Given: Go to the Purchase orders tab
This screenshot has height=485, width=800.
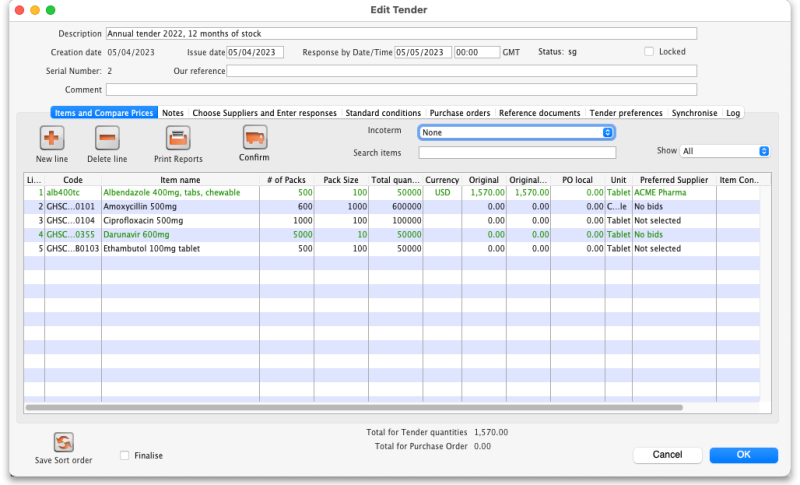Looking at the screenshot, I should pyautogui.click(x=461, y=113).
